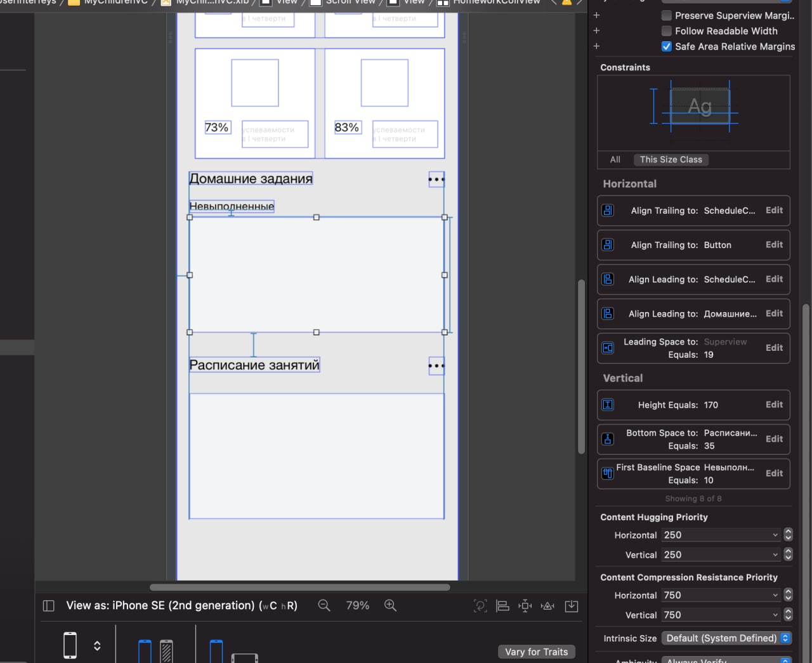Step Vertical Compression Resistance Priority value
Viewport: 812px width, 663px height.
click(x=788, y=615)
